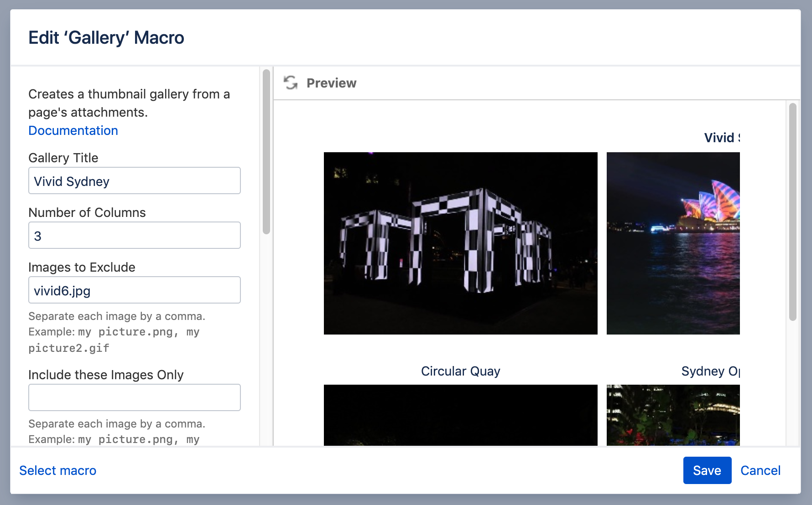Image resolution: width=812 pixels, height=505 pixels.
Task: Click the Circular Quay caption
Action: click(460, 371)
